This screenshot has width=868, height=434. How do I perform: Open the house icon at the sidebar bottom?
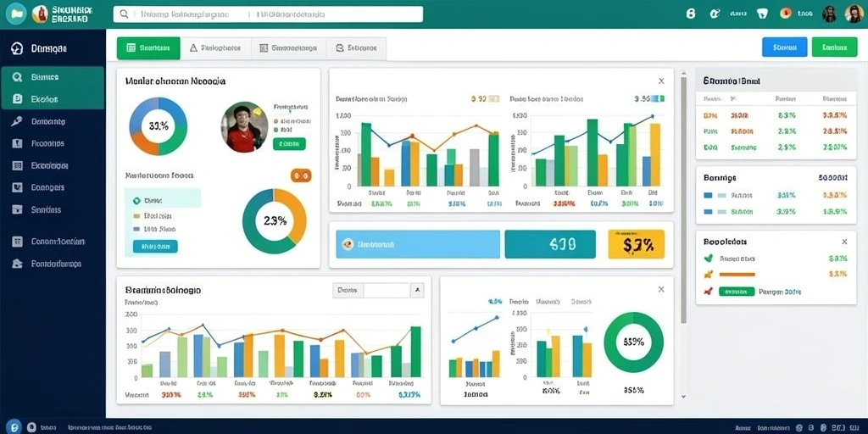tap(17, 264)
